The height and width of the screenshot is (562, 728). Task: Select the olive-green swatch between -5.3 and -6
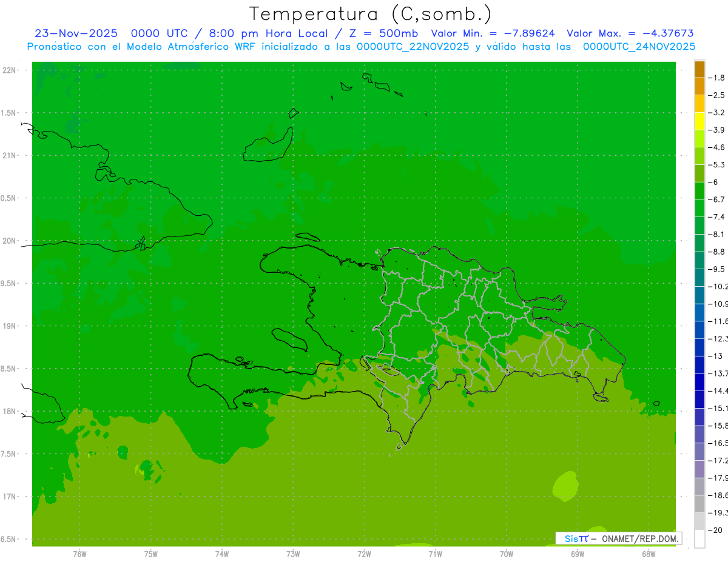[x=699, y=173]
